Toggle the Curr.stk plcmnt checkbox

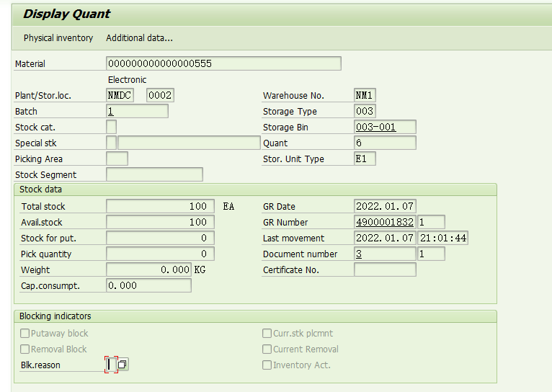(267, 333)
